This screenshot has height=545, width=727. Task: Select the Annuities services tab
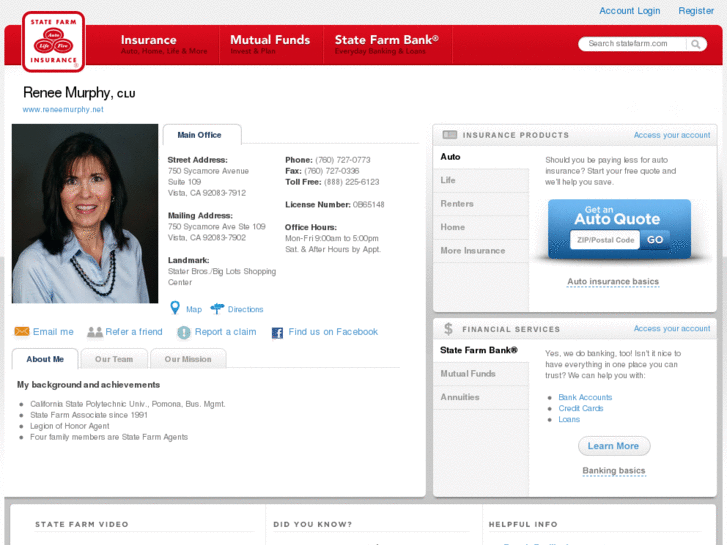click(481, 398)
